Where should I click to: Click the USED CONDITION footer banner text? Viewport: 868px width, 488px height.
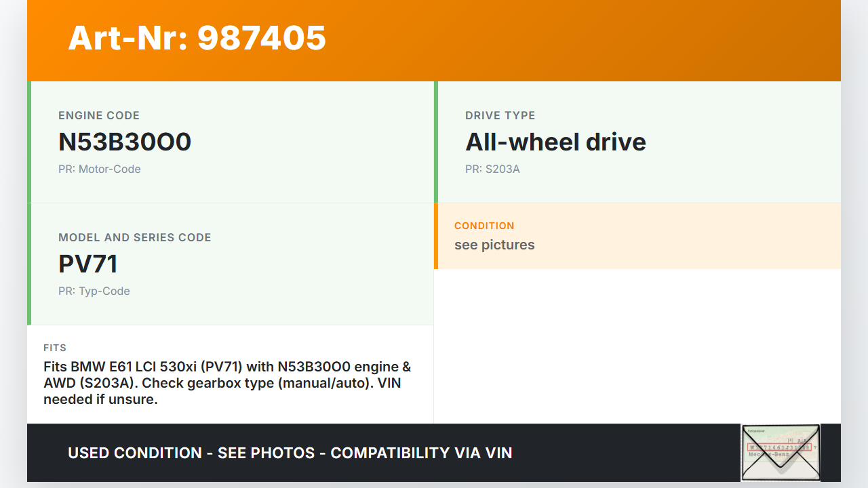(290, 453)
